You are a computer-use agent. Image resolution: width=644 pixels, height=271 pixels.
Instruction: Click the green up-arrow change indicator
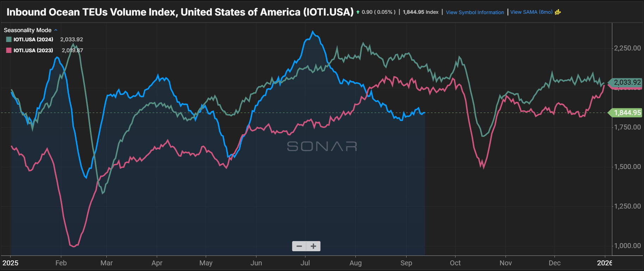(358, 12)
